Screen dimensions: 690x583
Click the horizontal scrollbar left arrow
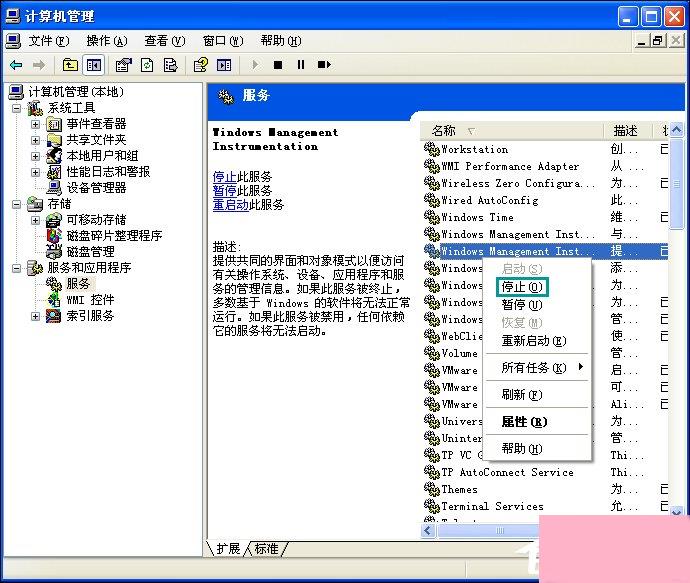428,531
